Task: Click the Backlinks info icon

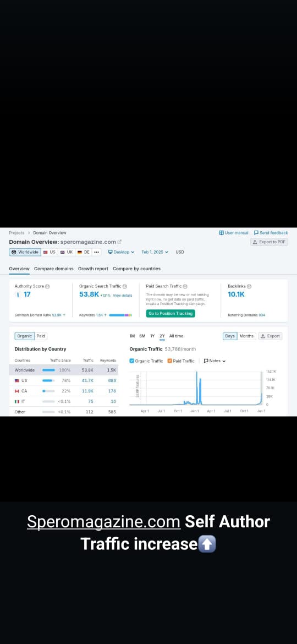Action: 249,286
